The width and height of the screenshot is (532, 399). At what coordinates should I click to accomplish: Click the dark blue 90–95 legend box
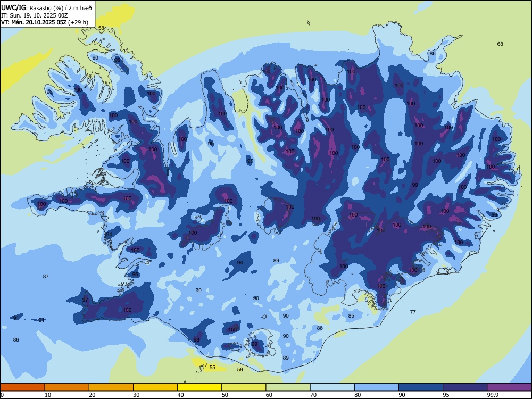[421, 387]
